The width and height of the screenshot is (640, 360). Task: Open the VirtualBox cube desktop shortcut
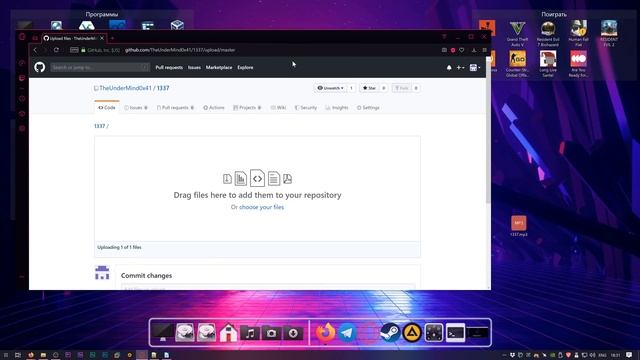[x=177, y=25]
